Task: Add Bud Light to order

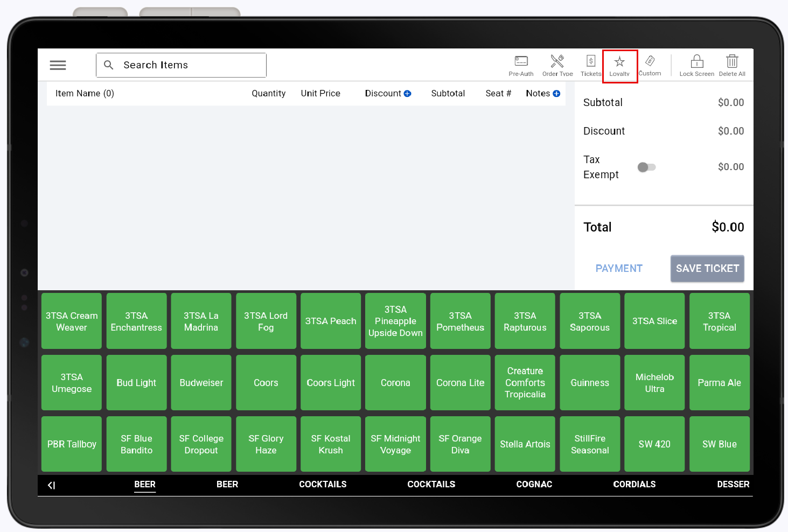Action: coord(136,383)
